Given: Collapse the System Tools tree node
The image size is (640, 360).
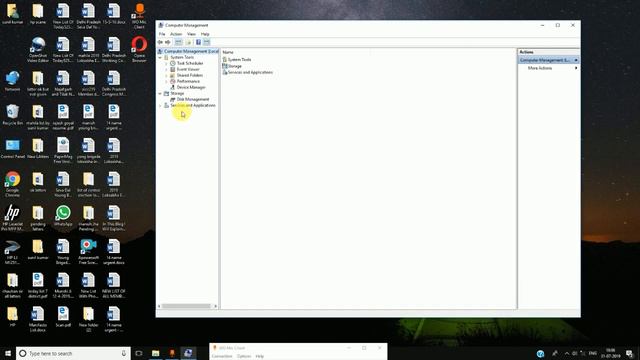Looking at the screenshot, I should [160, 58].
